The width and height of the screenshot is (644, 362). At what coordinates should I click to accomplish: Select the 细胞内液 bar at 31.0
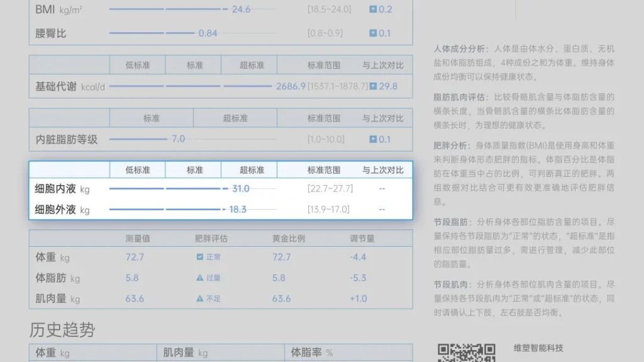point(170,189)
